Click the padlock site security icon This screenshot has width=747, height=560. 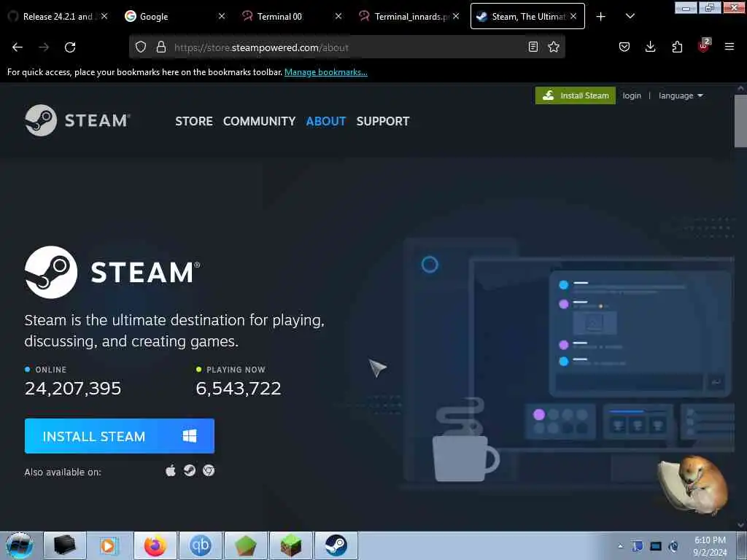pos(161,47)
